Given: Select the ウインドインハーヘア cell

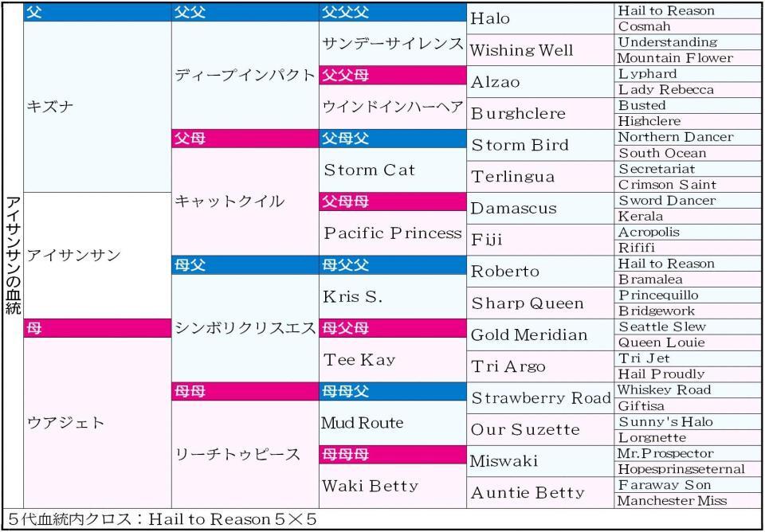Looking at the screenshot, I should tap(393, 107).
